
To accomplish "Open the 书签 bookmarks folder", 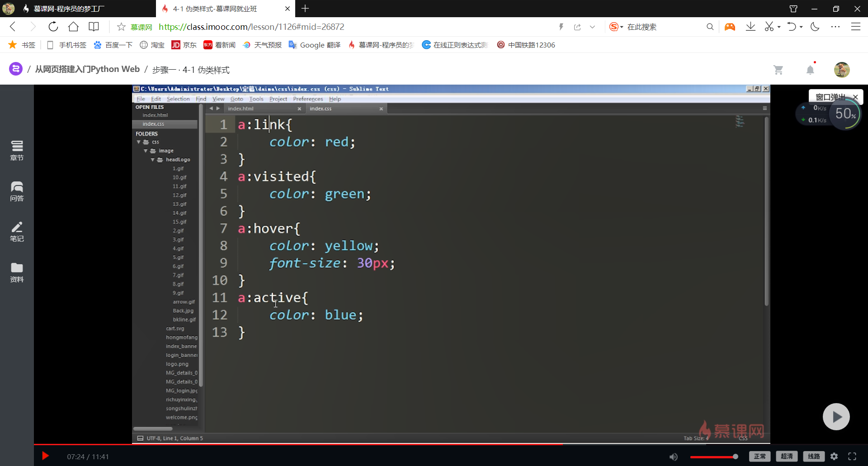I will click(22, 45).
